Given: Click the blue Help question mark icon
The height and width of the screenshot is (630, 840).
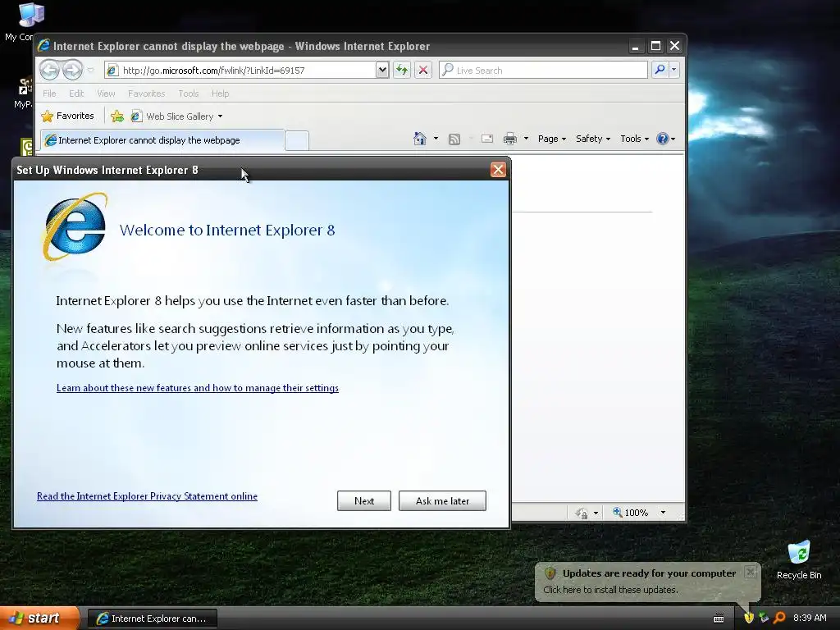Looking at the screenshot, I should coord(663,139).
